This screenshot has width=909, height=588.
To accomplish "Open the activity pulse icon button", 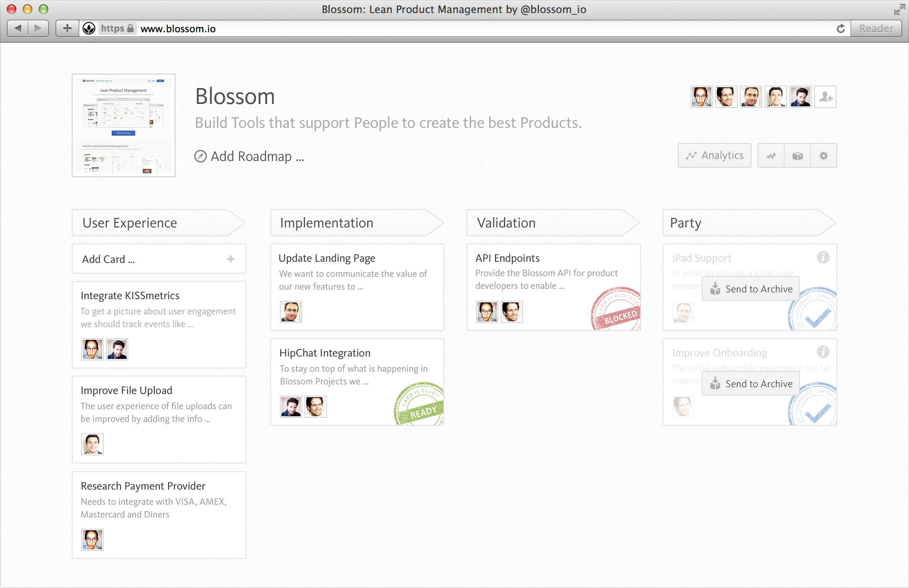I will point(771,156).
